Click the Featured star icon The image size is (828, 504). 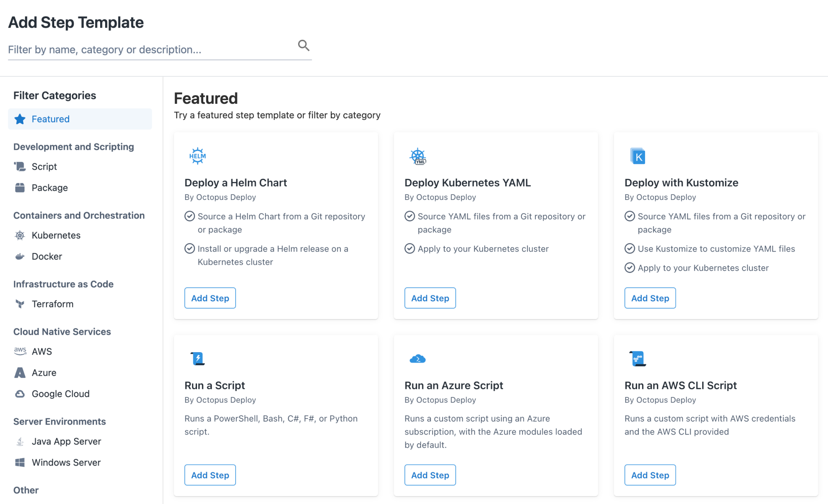(20, 119)
